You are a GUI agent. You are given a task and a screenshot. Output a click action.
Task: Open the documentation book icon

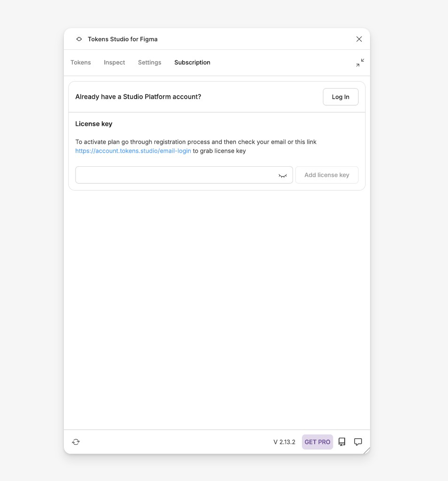[342, 442]
